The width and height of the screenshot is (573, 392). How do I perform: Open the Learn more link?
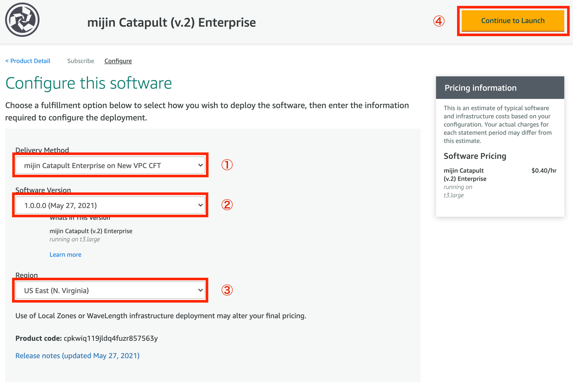click(x=65, y=255)
